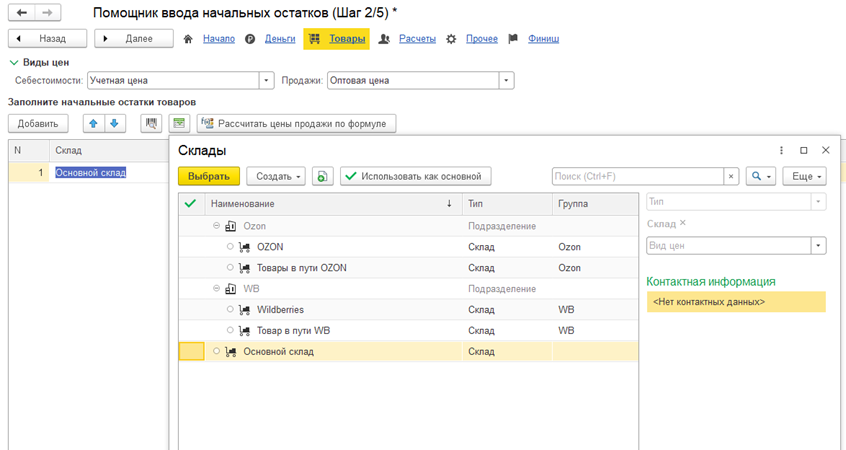Click Использовать как основной button
This screenshot has width=846, height=450.
415,176
